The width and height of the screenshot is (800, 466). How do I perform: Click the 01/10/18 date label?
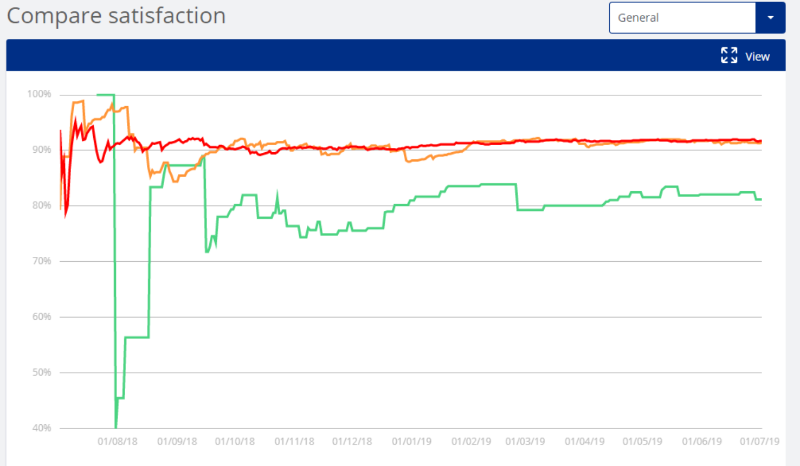pyautogui.click(x=235, y=442)
